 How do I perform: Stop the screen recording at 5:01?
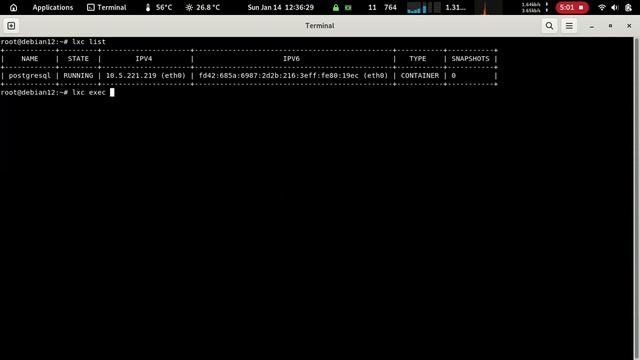(x=572, y=7)
